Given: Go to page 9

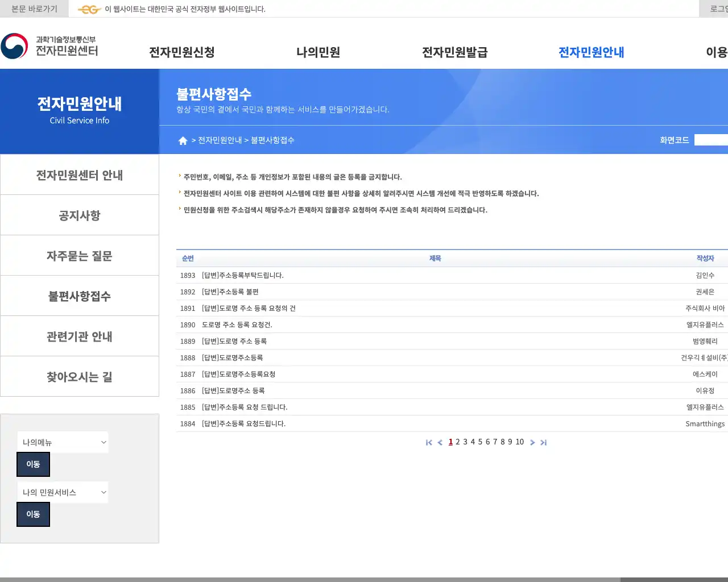Looking at the screenshot, I should click(x=510, y=442).
